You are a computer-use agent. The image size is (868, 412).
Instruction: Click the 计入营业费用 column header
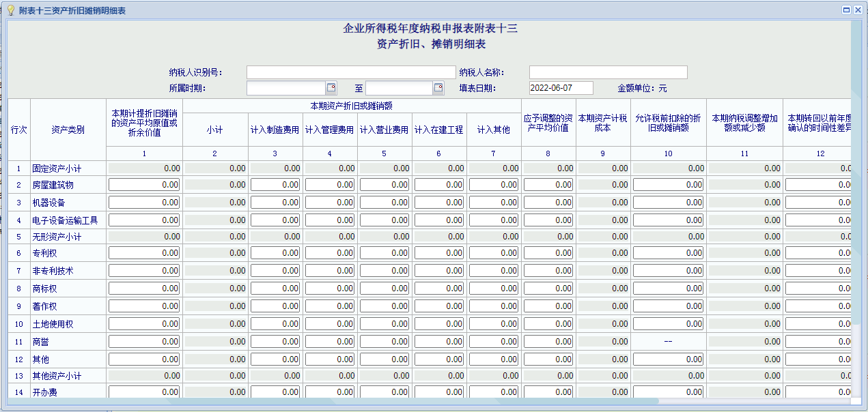tap(384, 130)
